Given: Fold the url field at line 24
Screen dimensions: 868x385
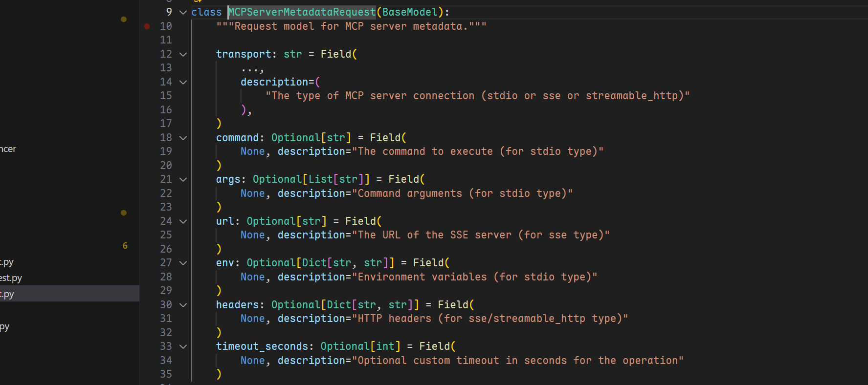Looking at the screenshot, I should click(183, 221).
